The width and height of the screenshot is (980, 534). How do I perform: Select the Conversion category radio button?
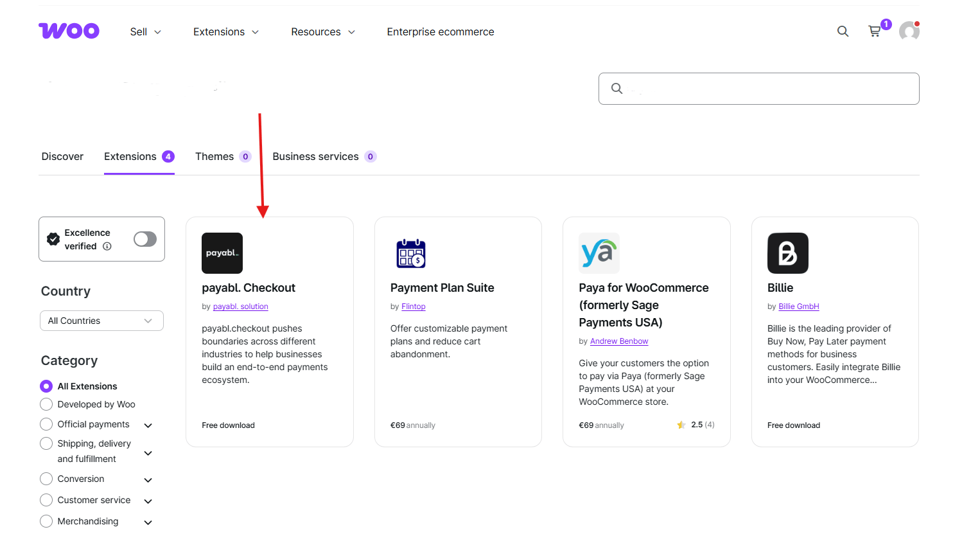pos(46,479)
